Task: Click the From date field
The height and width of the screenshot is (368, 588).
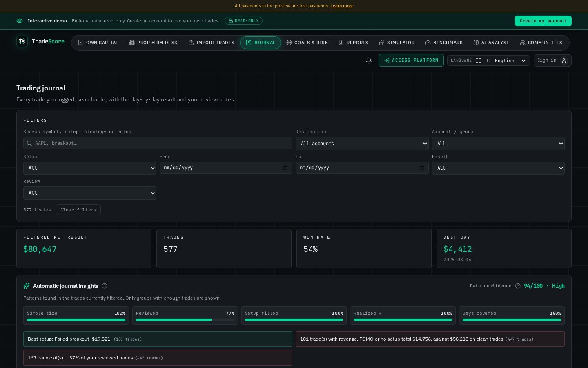Action: point(226,168)
